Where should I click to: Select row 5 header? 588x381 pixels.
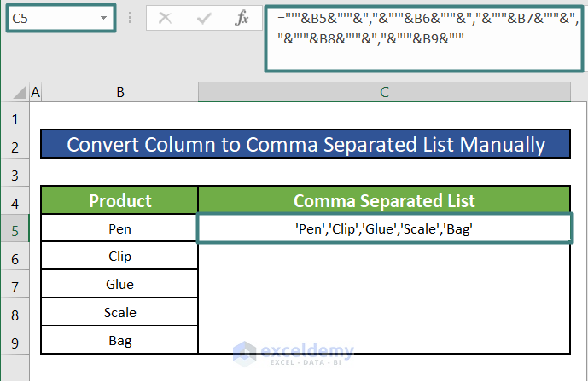(15, 228)
